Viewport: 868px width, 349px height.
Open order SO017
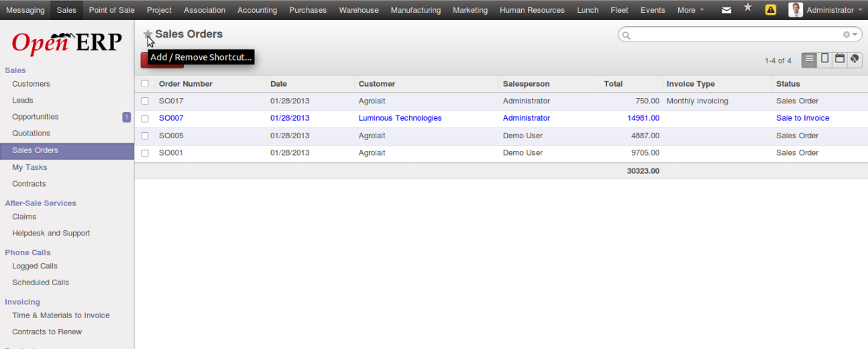click(x=171, y=101)
